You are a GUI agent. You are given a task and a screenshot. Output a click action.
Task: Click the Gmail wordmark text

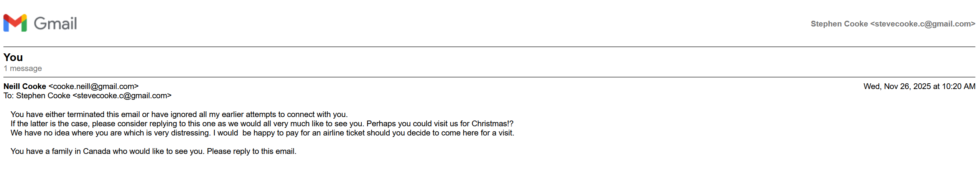55,23
